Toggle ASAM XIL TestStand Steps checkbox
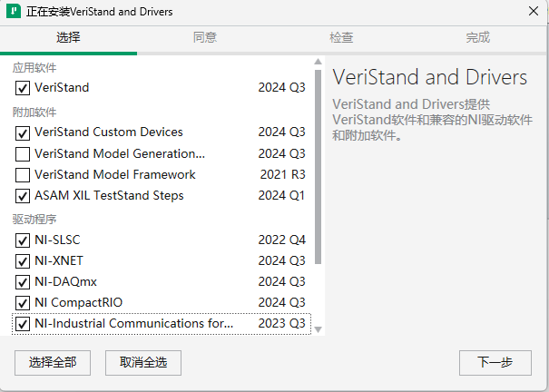This screenshot has width=549, height=392. pyautogui.click(x=23, y=196)
